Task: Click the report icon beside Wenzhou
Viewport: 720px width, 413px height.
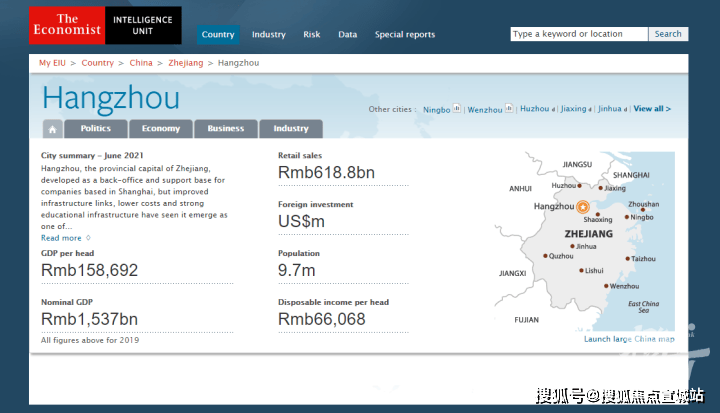Action: click(509, 108)
